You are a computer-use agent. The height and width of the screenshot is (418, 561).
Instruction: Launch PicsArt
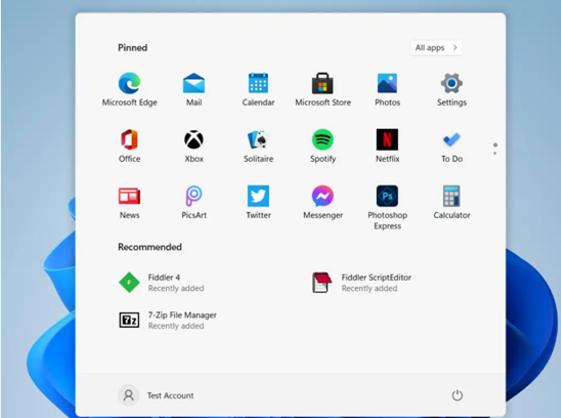tap(194, 202)
